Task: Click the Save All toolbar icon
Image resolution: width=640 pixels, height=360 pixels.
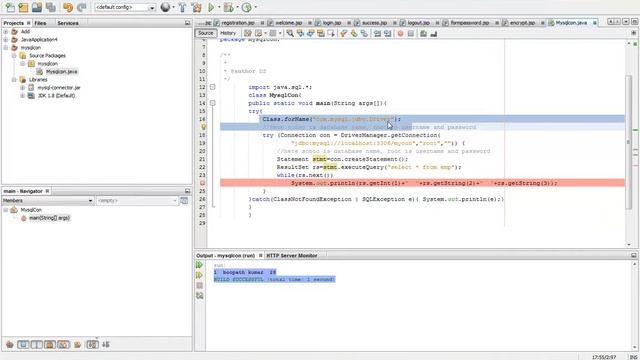Action: [x=51, y=7]
